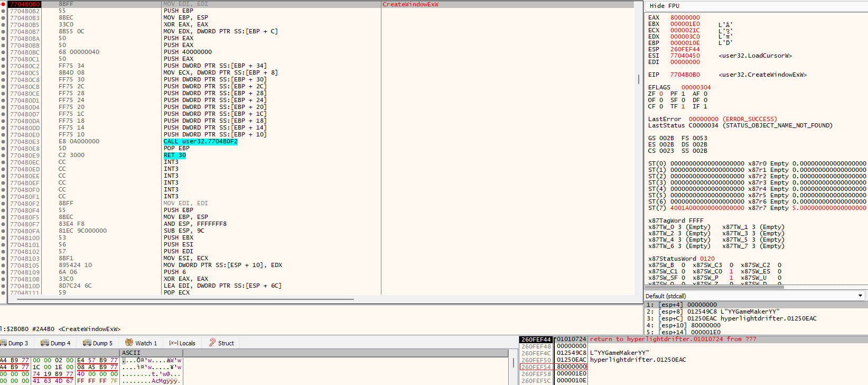Viewport: 868px width, 385px height.
Task: Click the Dump 3 tab icon
Action: [3, 343]
